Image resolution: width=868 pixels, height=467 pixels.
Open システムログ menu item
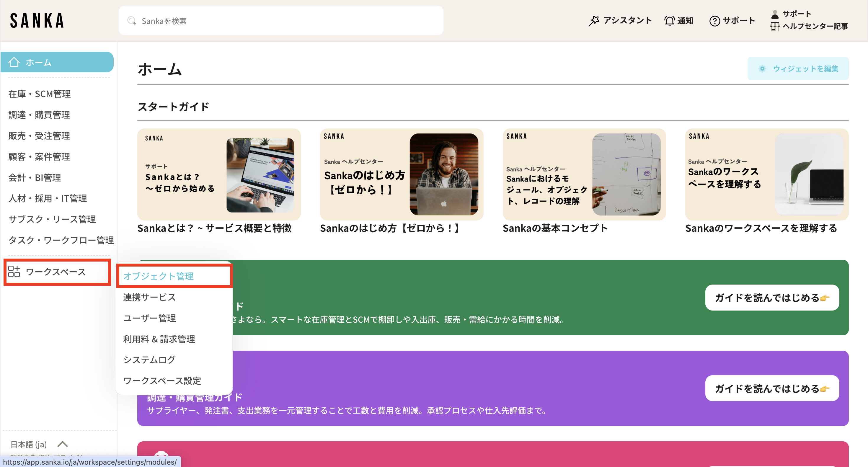[x=149, y=360]
